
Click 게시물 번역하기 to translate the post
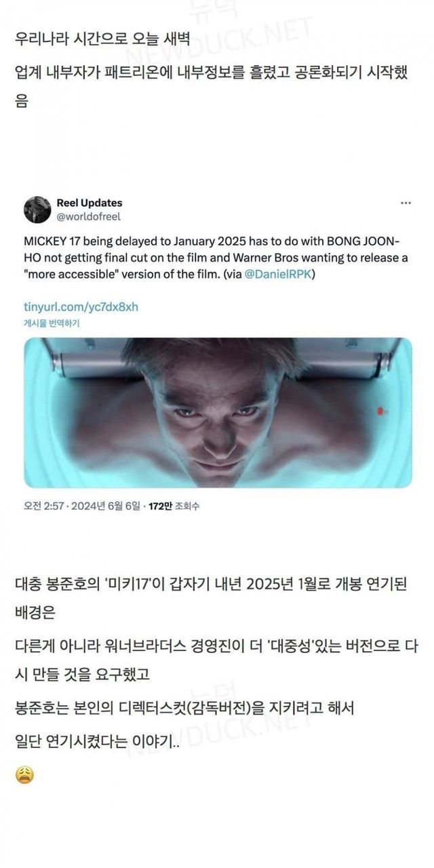pos(52,323)
